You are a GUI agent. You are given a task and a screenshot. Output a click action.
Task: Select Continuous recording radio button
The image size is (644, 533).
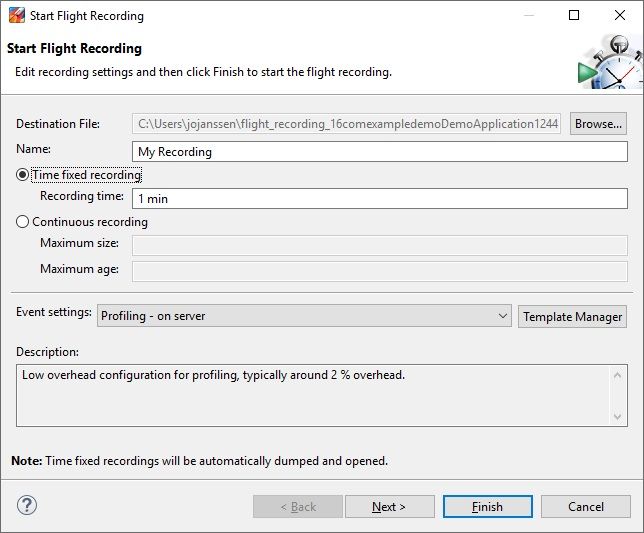coord(23,222)
